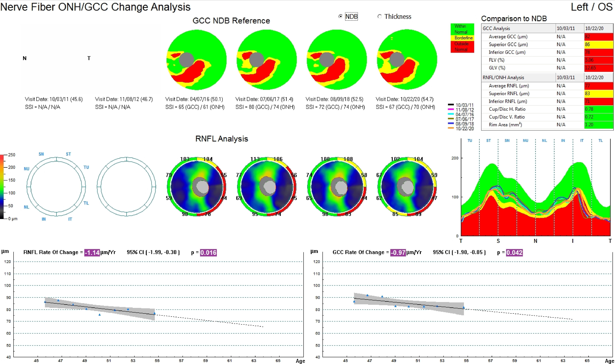Select RNFL thickness map for 04/07/16 visit
Image resolution: width=615 pixels, height=364 pixels.
(x=197, y=187)
